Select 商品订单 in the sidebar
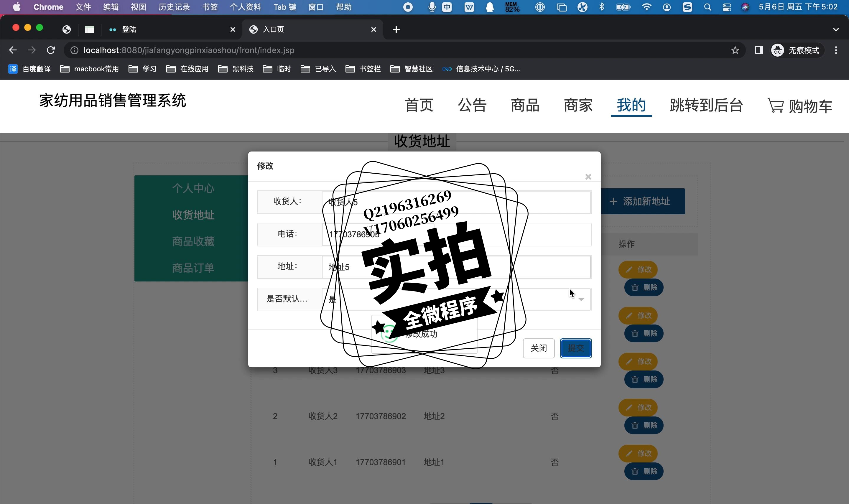 (193, 268)
